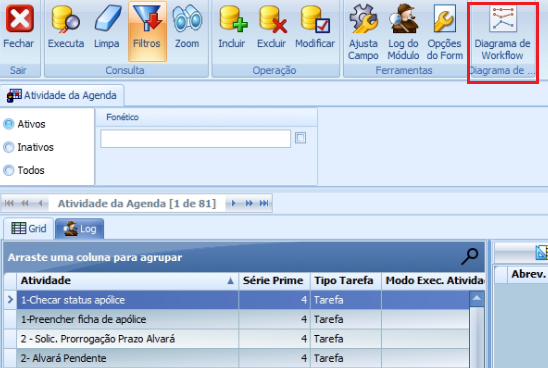
Task: Switch to the Log tab
Action: 79,229
